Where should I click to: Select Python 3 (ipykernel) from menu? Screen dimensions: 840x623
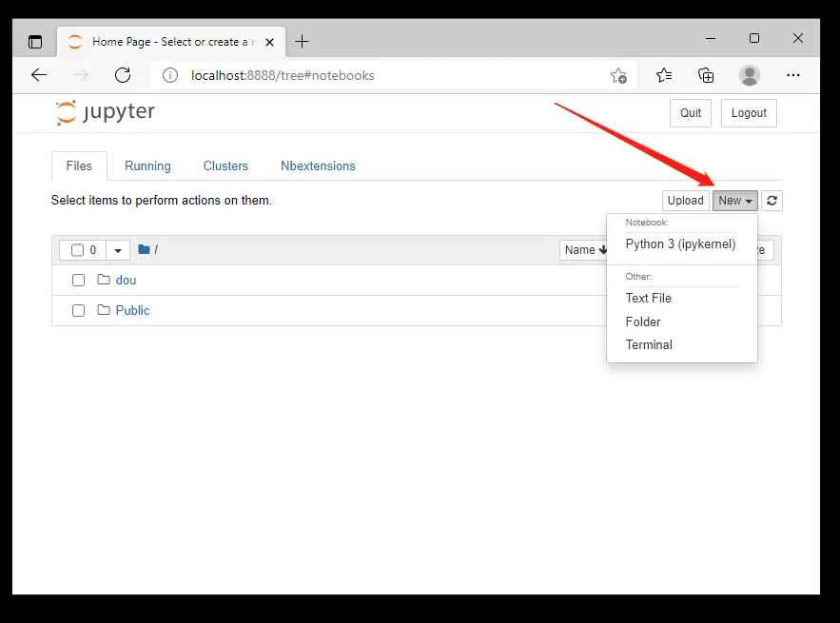tap(680, 244)
